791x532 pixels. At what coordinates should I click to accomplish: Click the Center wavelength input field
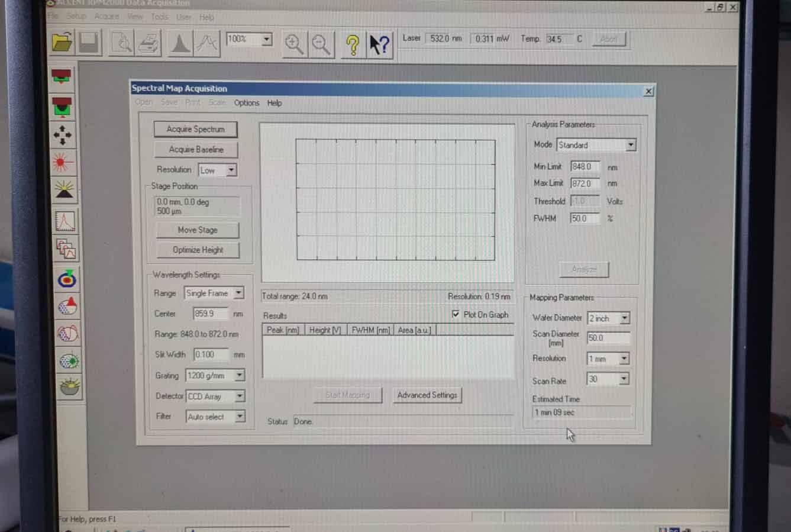tap(210, 314)
